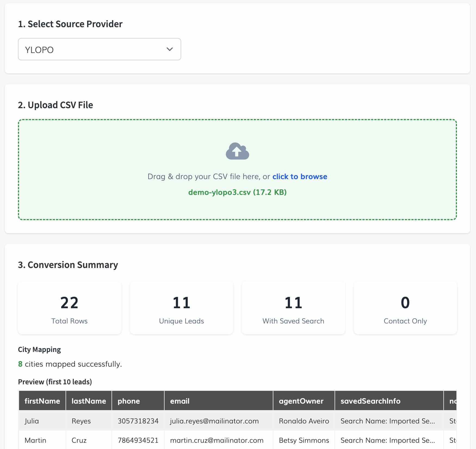Click the cloud upload icon
Image resolution: width=476 pixels, height=449 pixels.
point(237,151)
